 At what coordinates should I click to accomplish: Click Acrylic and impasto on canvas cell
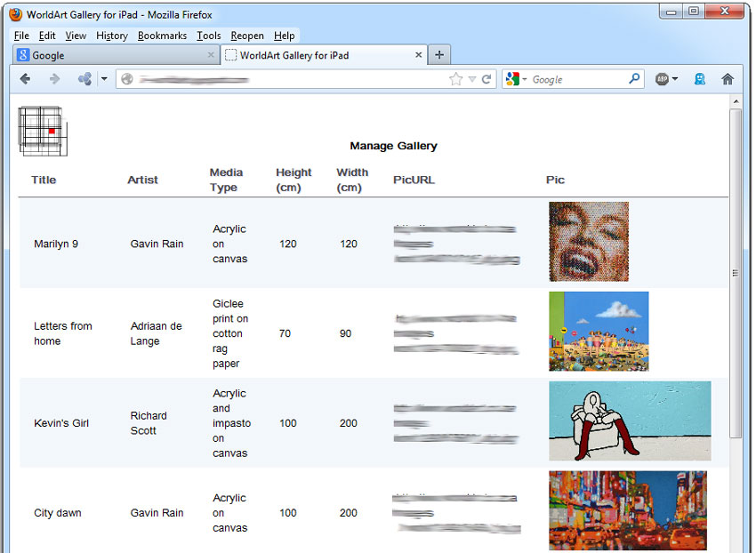click(x=231, y=423)
